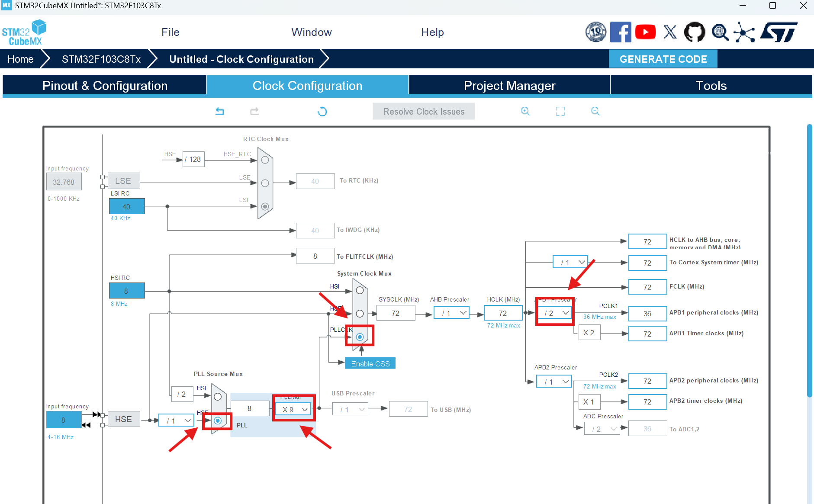
Task: Click the HSI RC 8 block
Action: point(126,291)
